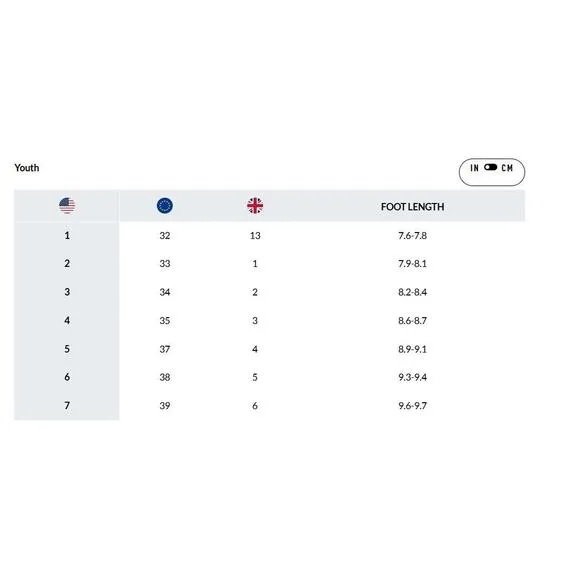580x580 pixels.
Task: Select the IN unit label
Action: click(474, 168)
